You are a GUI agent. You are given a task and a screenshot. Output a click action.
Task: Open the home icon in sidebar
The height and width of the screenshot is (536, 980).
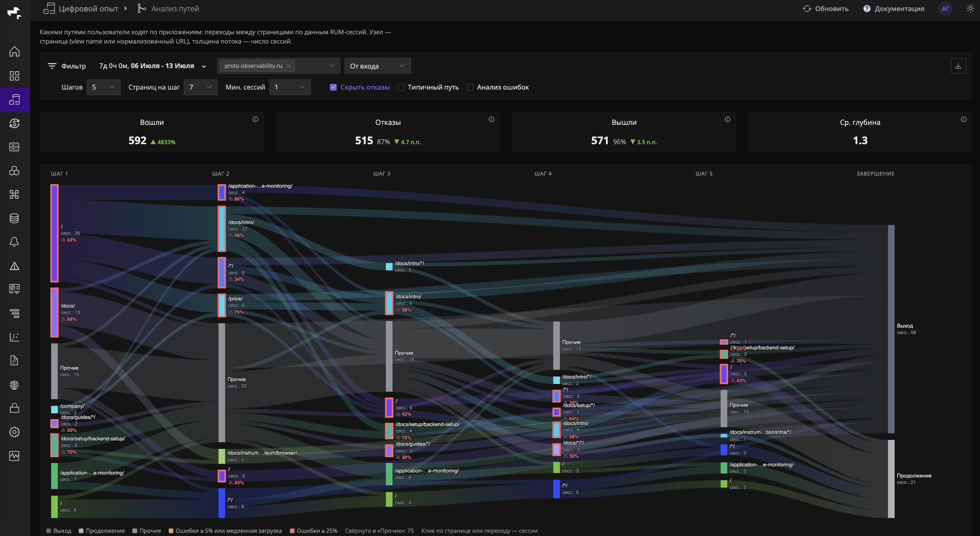(15, 51)
